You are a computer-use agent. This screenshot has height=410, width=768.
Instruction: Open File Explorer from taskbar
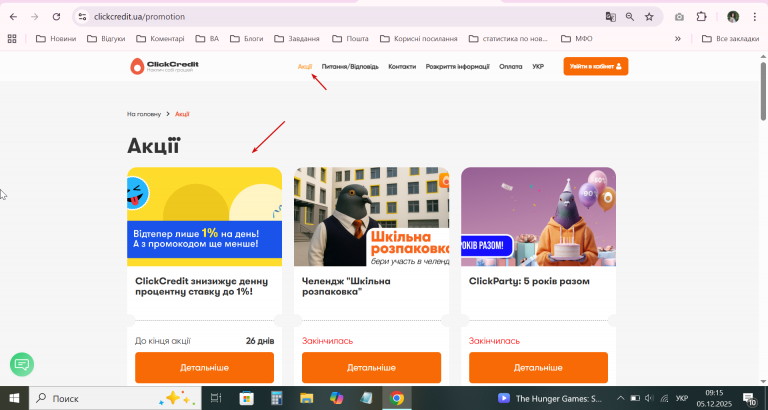pos(306,398)
